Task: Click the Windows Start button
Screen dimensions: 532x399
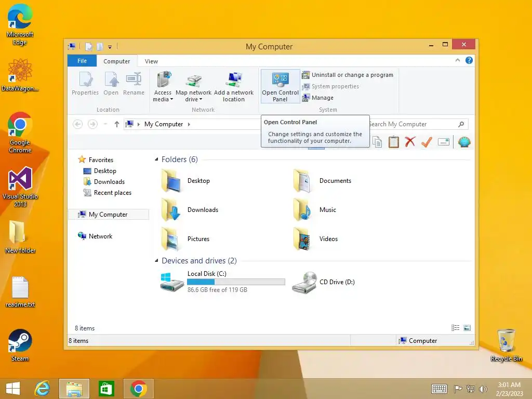Action: 13,389
